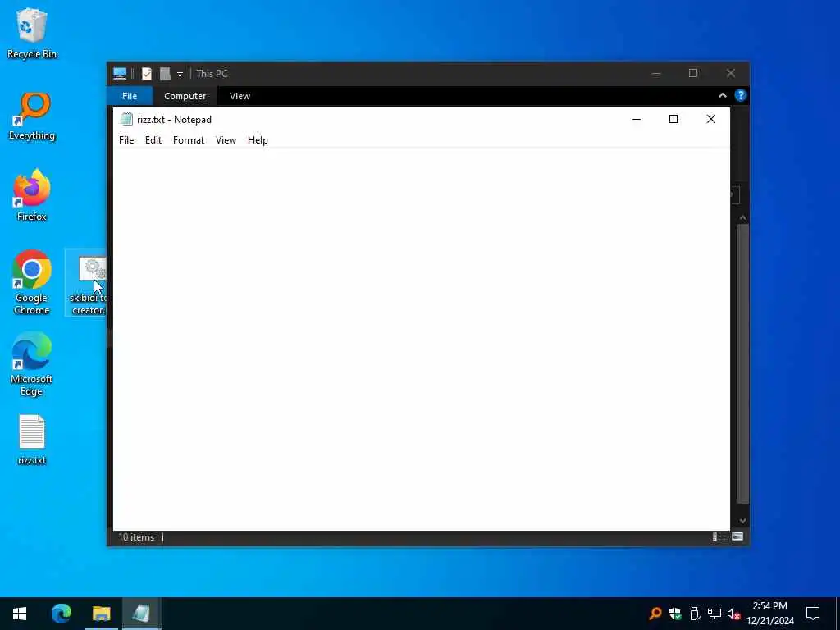Click the '10 items' status bar text
840x630 pixels.
point(136,537)
